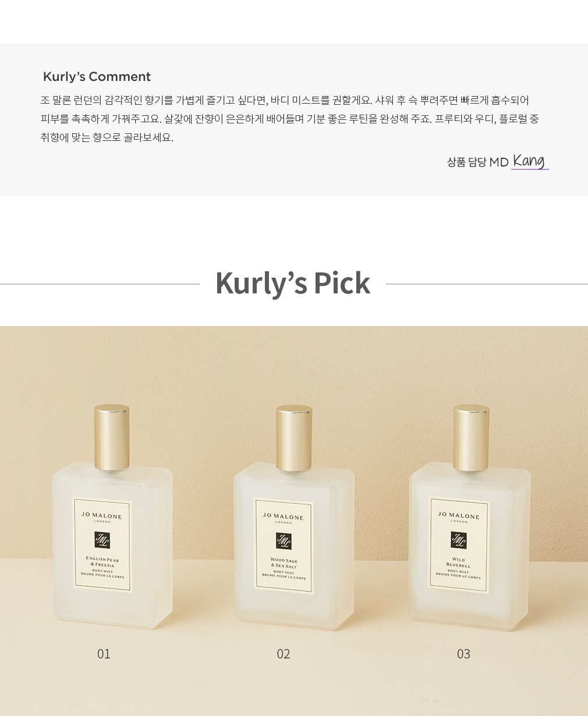Click the gold cap of the first bottle
Image resolution: width=588 pixels, height=716 pixels.
112,437
